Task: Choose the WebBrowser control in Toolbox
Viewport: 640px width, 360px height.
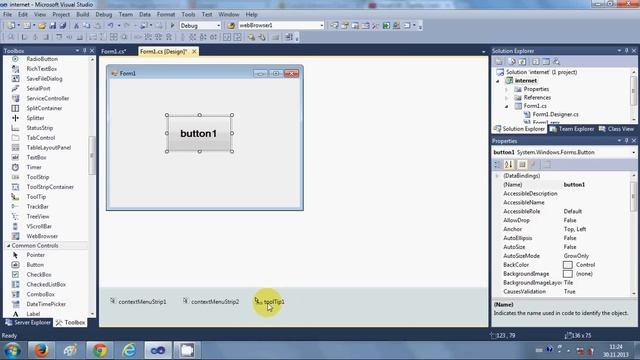Action: point(42,236)
